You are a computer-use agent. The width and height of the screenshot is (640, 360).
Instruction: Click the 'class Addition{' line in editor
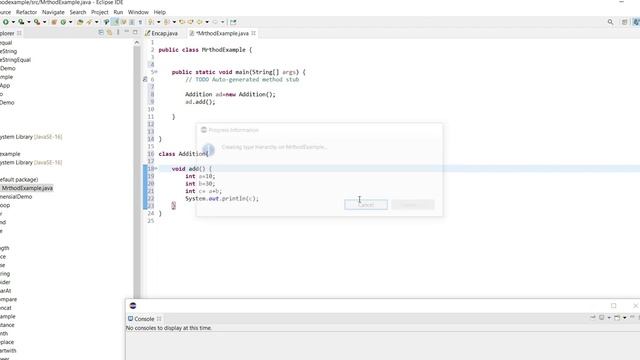183,154
